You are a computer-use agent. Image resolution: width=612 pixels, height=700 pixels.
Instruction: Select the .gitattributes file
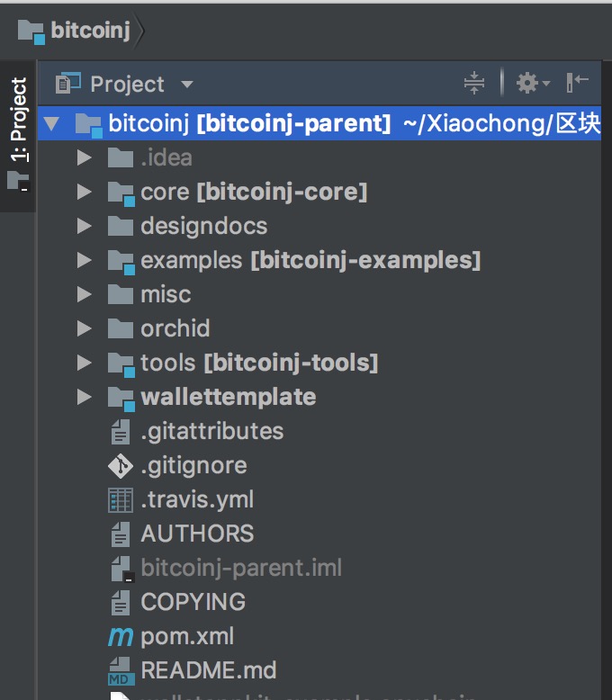pos(211,431)
